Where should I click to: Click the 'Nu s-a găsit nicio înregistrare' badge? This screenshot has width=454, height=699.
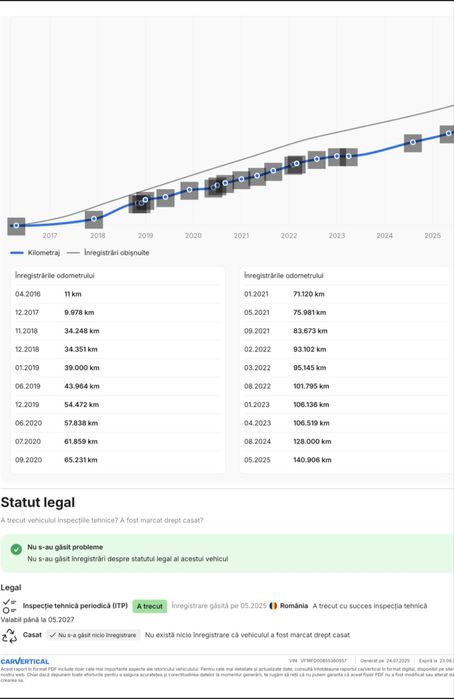[93, 635]
